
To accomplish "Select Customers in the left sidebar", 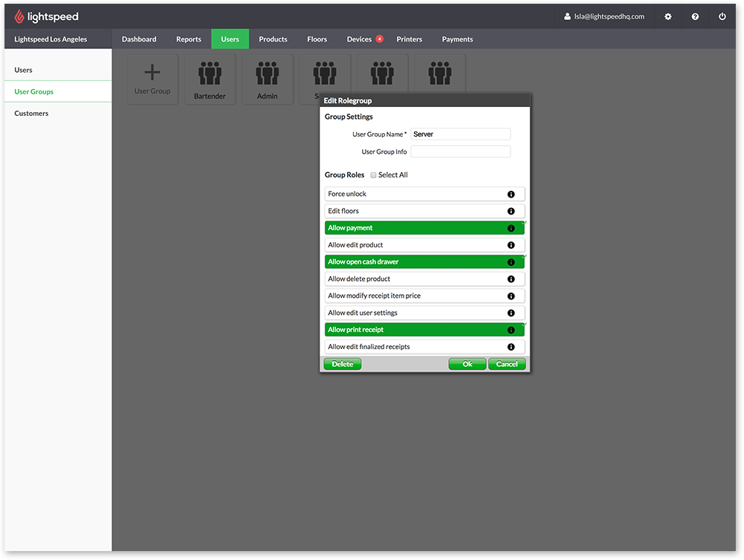I will click(31, 114).
